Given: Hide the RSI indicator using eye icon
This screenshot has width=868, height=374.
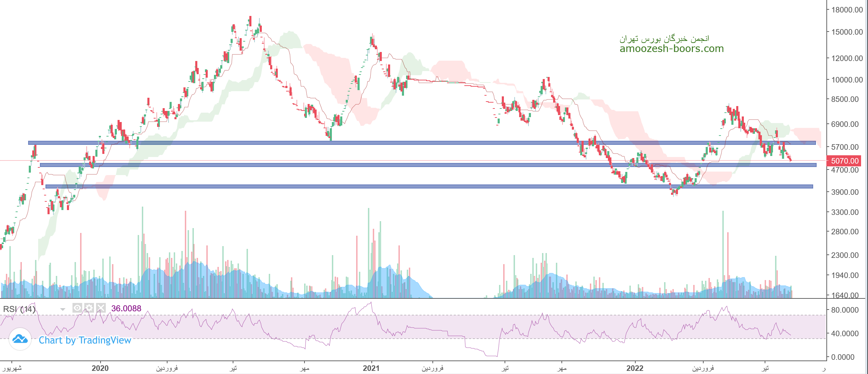Looking at the screenshot, I should coord(77,308).
